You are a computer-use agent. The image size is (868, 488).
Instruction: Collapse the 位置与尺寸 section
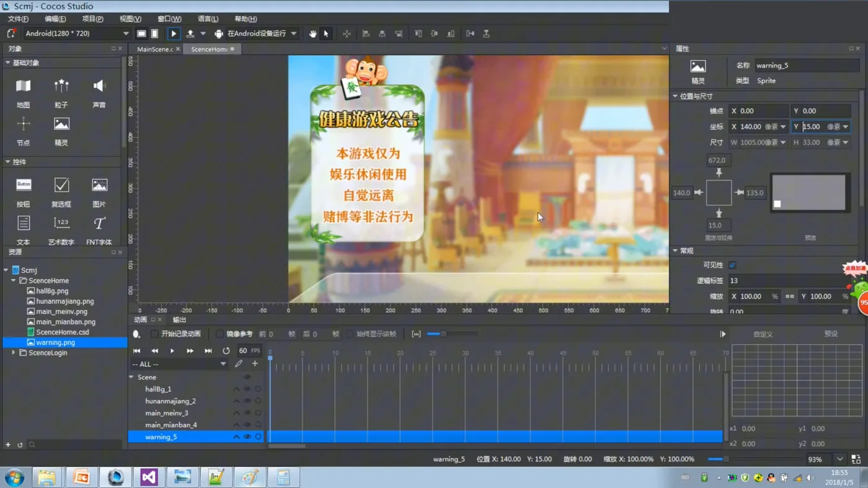(675, 96)
